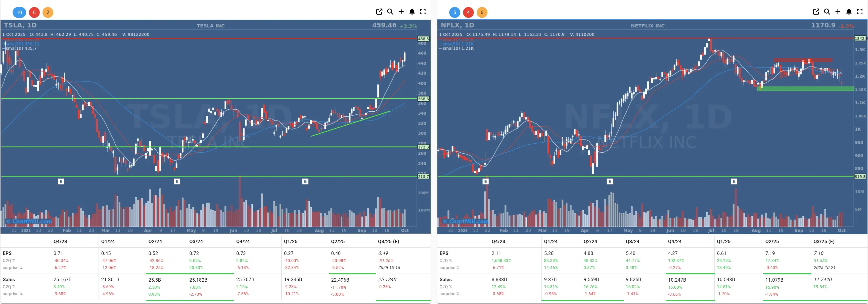Image resolution: width=868 pixels, height=304 pixels.
Task: Set alert bell for TSLA chart
Action: click(x=412, y=12)
